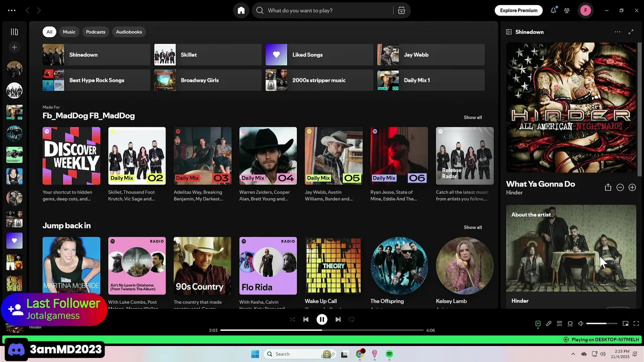Open the pink pin app in taskbar
The height and width of the screenshot is (362, 644).
coord(374,354)
